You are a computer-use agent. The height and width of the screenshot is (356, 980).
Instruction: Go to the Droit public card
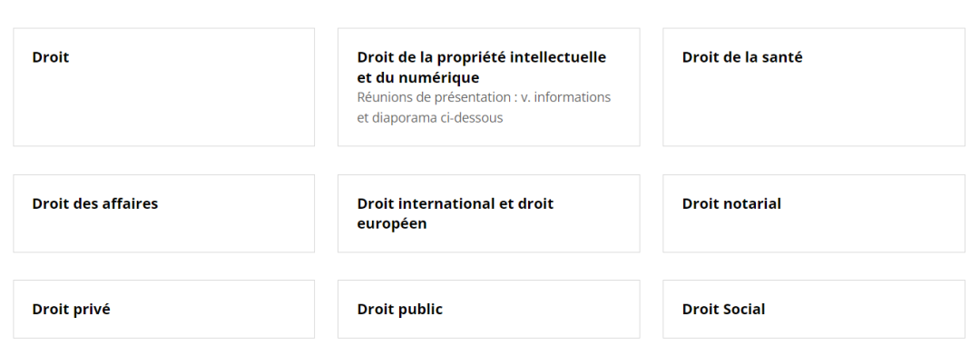pos(489,309)
